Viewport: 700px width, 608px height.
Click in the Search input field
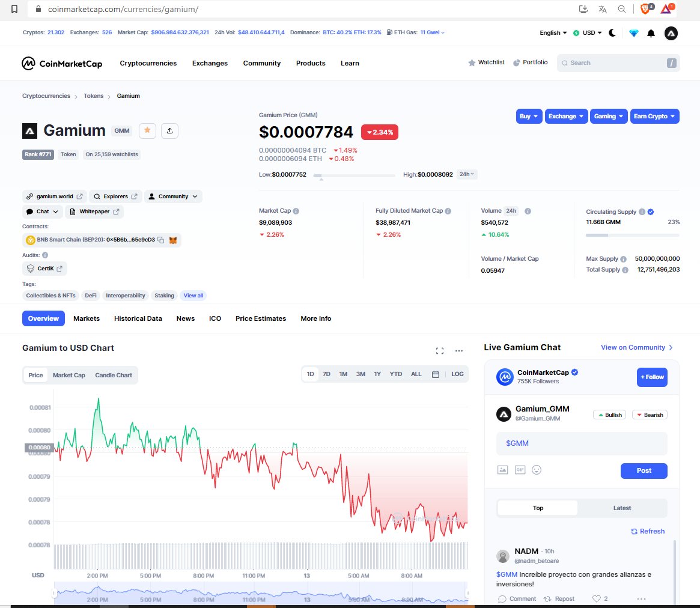[618, 63]
